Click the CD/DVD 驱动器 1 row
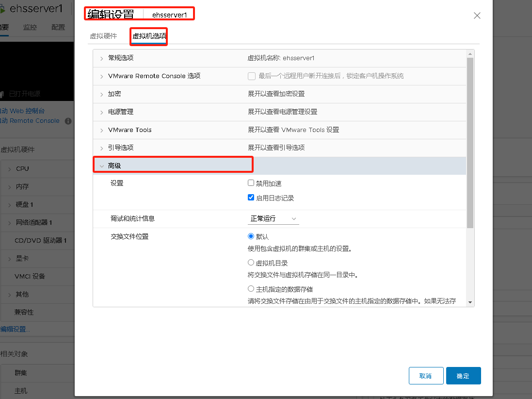Screen dimensions: 532x399 click(38, 240)
